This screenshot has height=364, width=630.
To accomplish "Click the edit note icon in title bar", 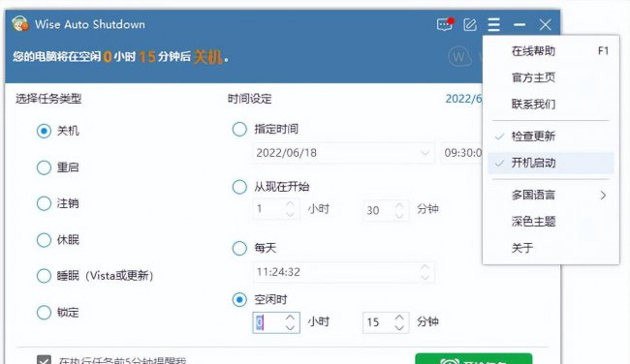I will [x=470, y=25].
